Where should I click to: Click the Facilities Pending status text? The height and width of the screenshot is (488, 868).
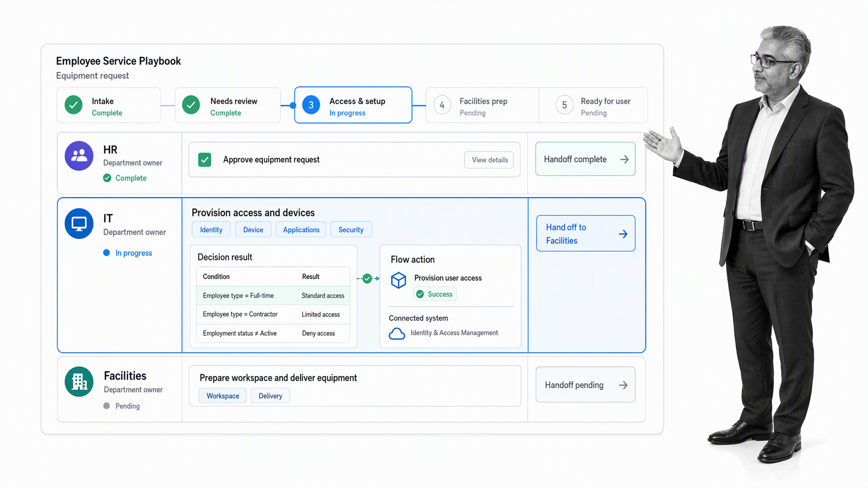point(127,406)
